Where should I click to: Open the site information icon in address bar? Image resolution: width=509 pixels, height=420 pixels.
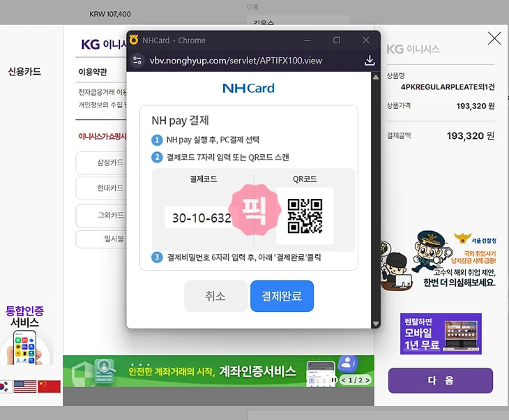pos(137,60)
